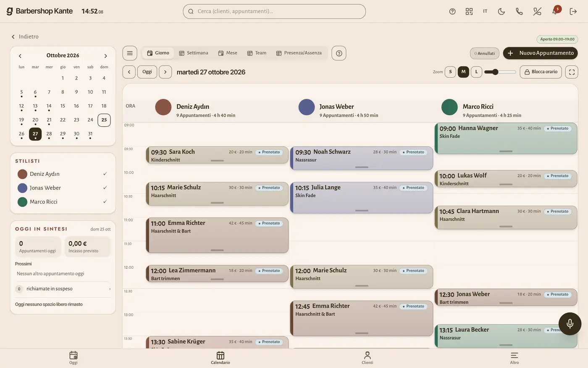
Task: Go to next month in mini calendar
Action: pyautogui.click(x=105, y=56)
